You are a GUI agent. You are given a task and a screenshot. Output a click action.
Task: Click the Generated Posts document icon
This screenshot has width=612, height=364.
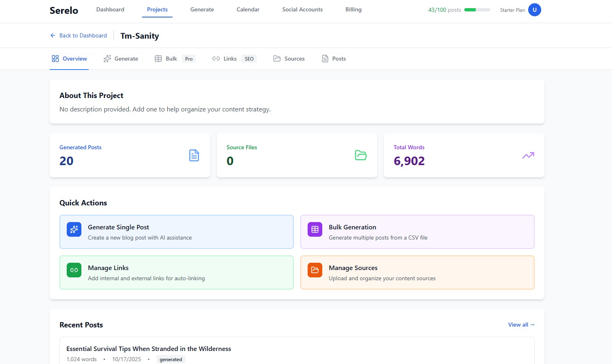(x=194, y=155)
